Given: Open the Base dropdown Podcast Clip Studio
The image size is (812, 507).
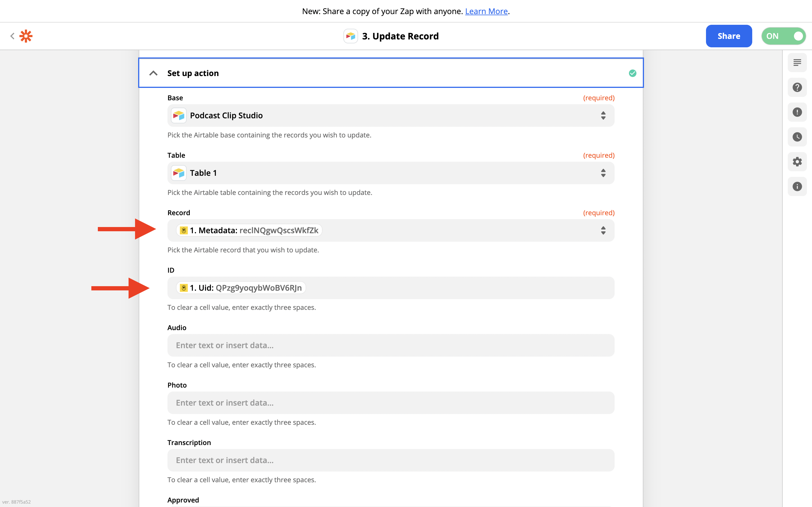Looking at the screenshot, I should coord(390,116).
